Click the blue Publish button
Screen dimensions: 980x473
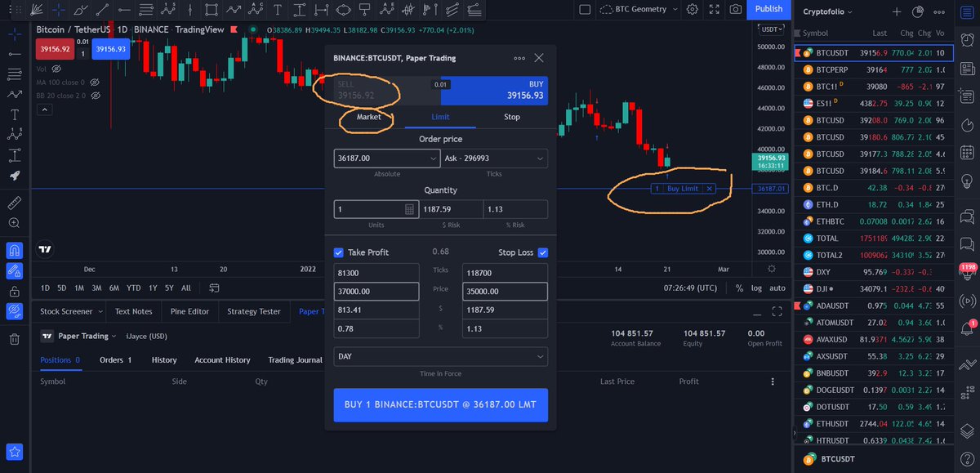(x=768, y=9)
